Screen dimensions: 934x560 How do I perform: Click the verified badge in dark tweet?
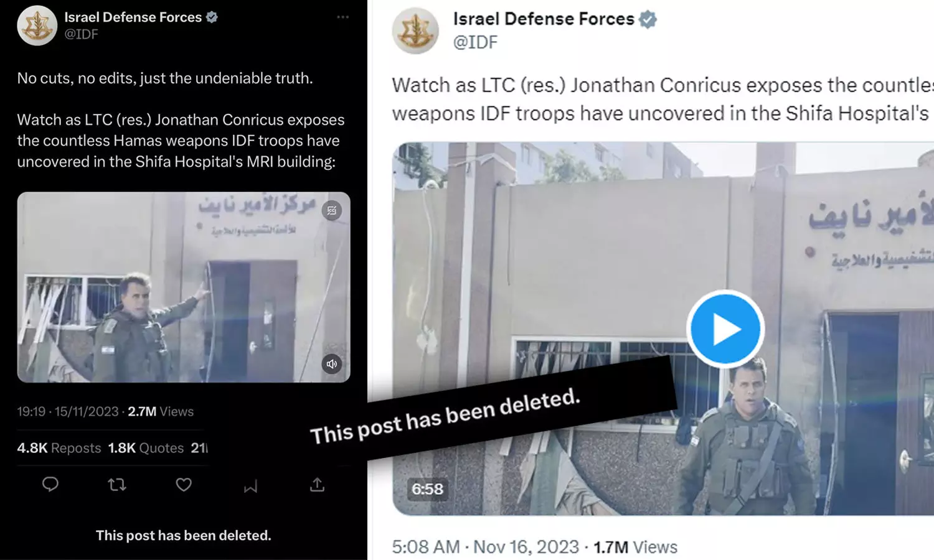(212, 17)
